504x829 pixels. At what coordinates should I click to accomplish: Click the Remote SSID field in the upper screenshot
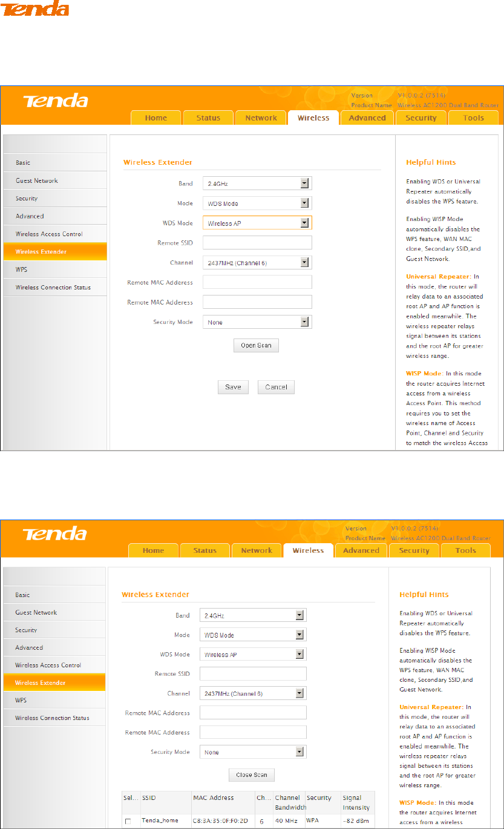point(257,243)
